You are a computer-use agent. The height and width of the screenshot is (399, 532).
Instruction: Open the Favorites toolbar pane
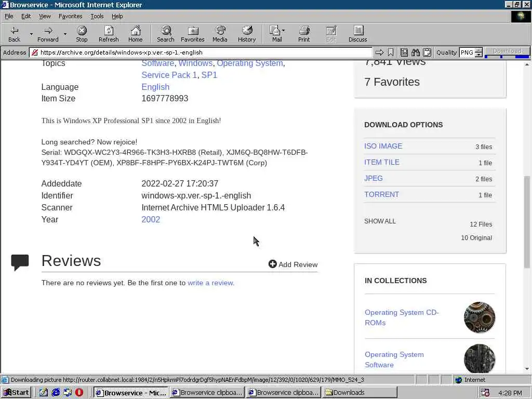click(193, 34)
